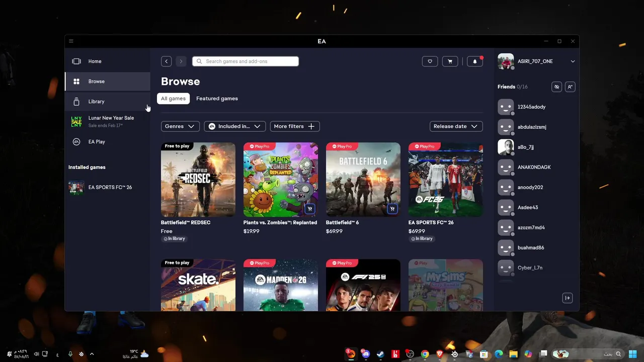This screenshot has height=362, width=644.
Task: Select friend abdulazizsmj
Action: (x=536, y=127)
